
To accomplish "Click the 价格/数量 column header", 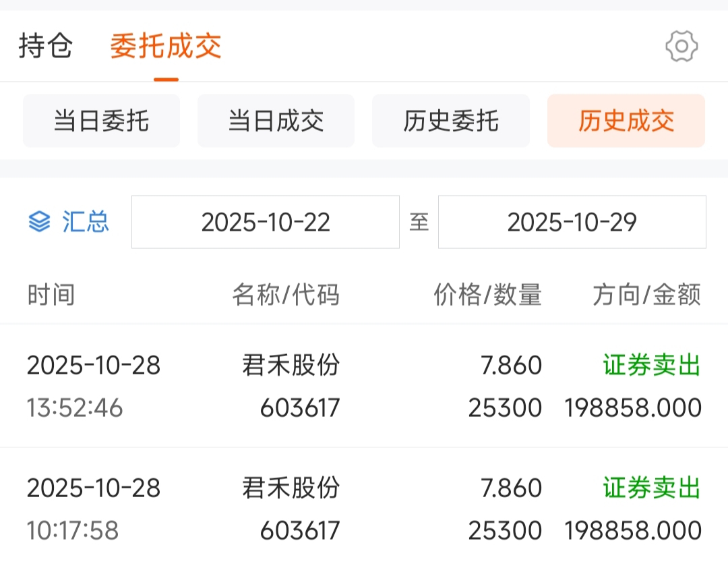I will [487, 295].
